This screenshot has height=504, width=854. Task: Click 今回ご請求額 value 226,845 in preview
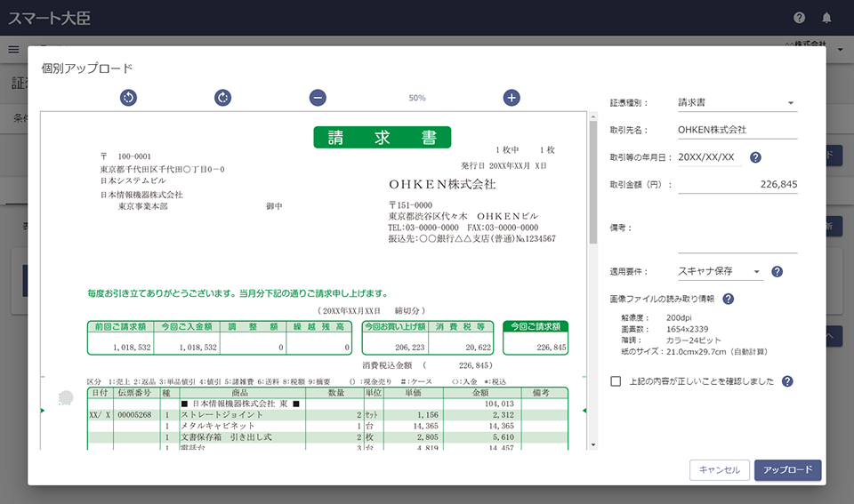tap(552, 348)
